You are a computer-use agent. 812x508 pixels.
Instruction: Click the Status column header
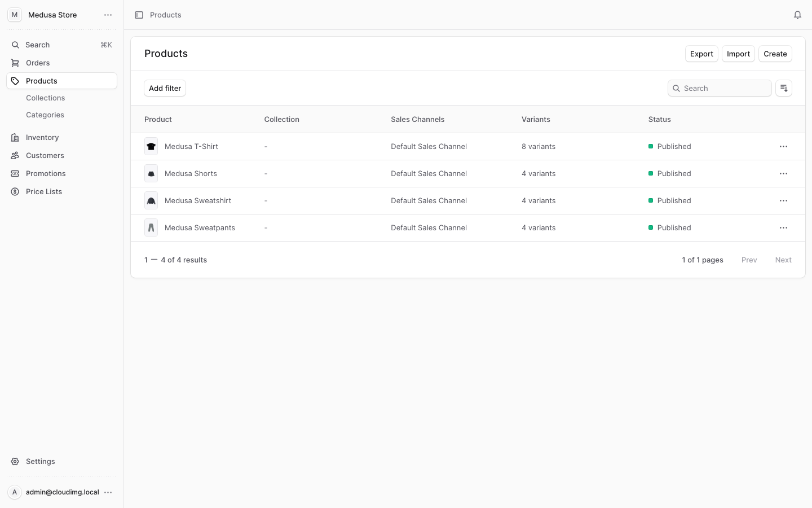click(659, 119)
